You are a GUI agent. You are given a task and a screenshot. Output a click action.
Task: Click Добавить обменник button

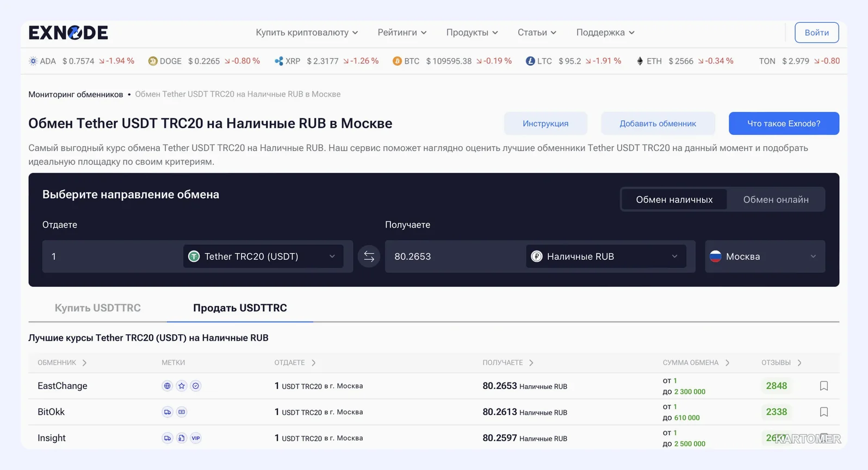click(658, 123)
